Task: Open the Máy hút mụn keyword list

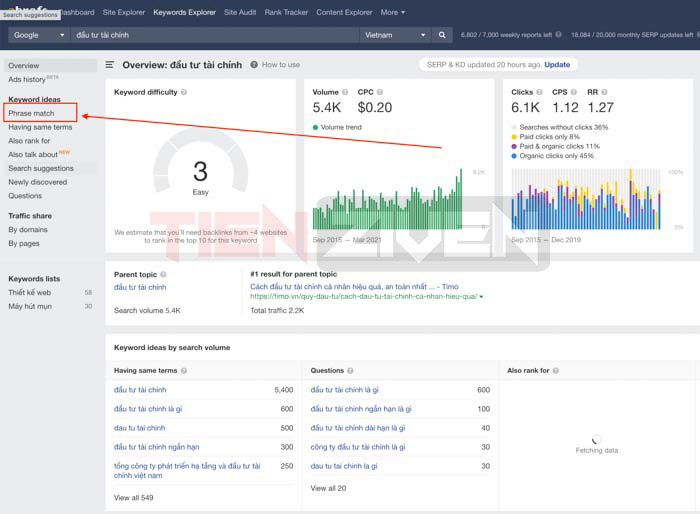Action: (x=30, y=306)
